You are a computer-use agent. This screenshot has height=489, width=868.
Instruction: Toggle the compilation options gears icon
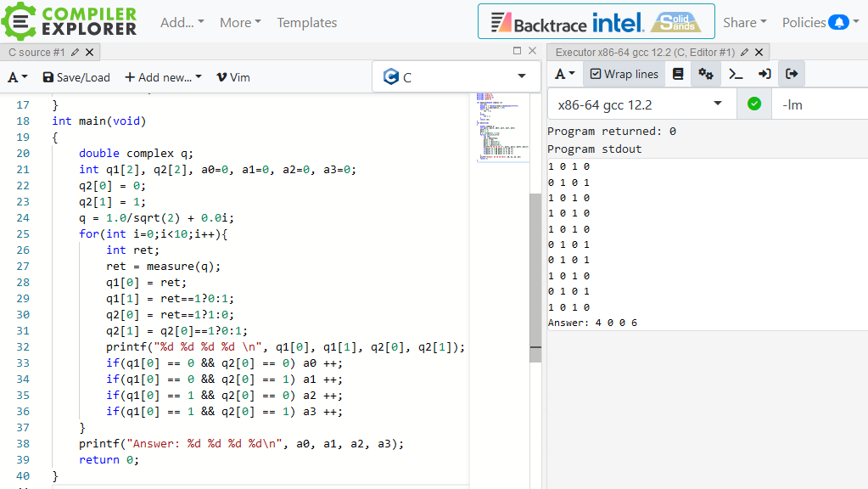click(x=706, y=74)
